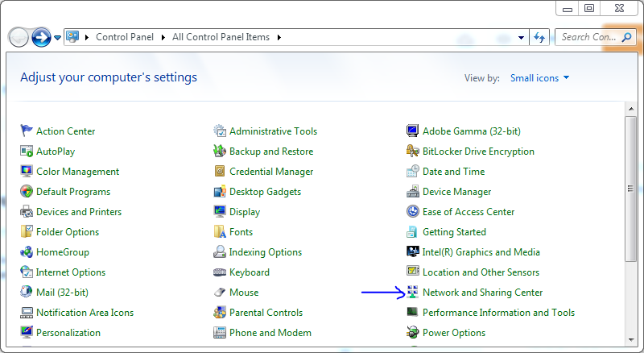Select the Control Panel breadcrumb
644x353 pixels.
125,37
